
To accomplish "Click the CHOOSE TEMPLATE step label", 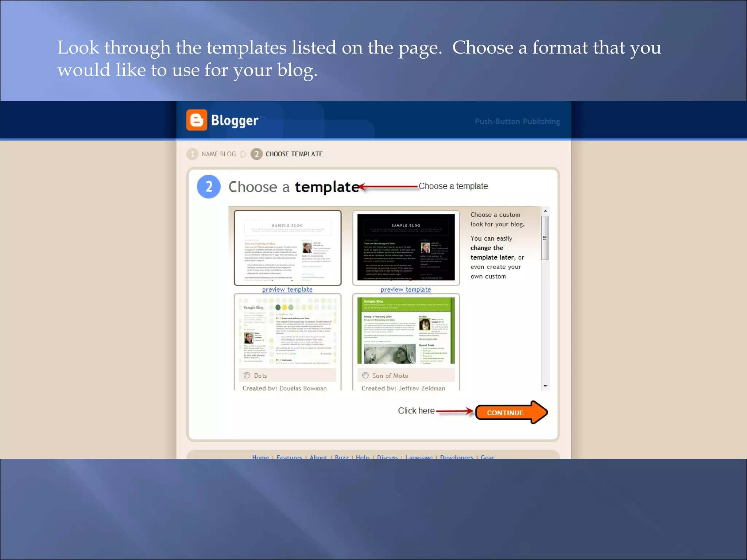I will [x=294, y=154].
